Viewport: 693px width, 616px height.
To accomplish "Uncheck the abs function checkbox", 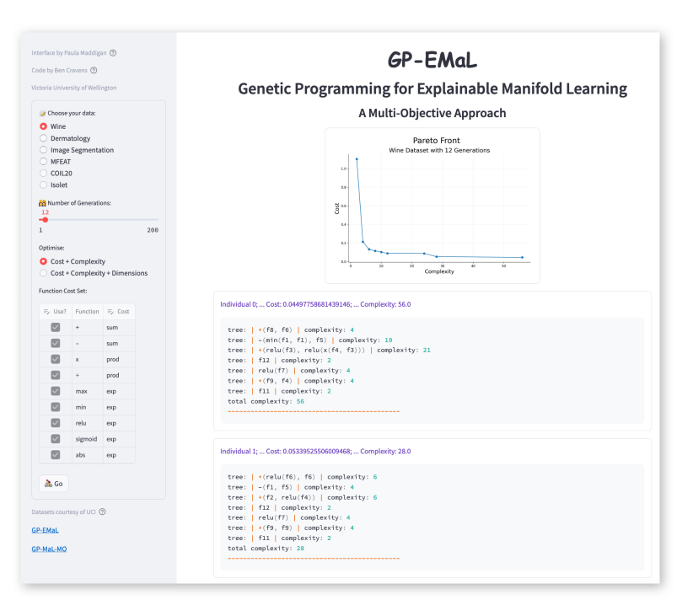I will coord(56,455).
